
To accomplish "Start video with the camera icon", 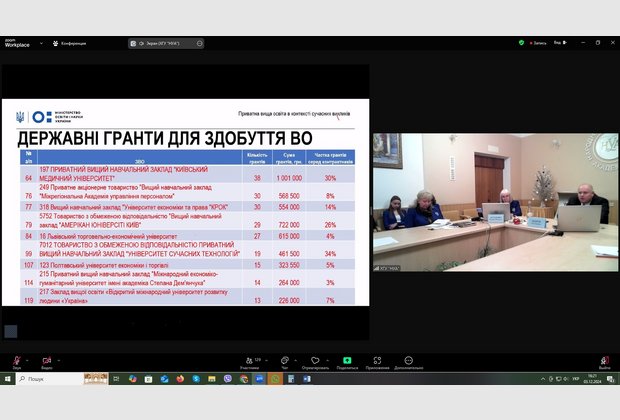I will [x=47, y=362].
